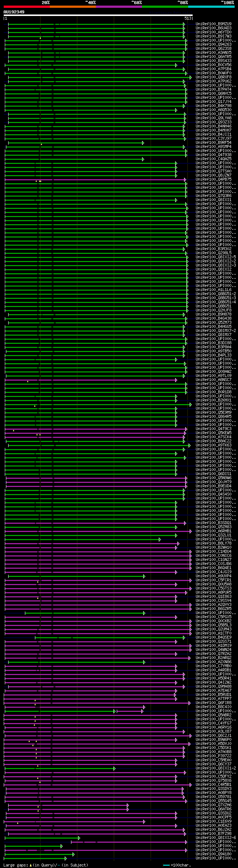This screenshot has width=238, height=868.
Task: Select the UniRef100_B8LY78 label
Action: 213,543
